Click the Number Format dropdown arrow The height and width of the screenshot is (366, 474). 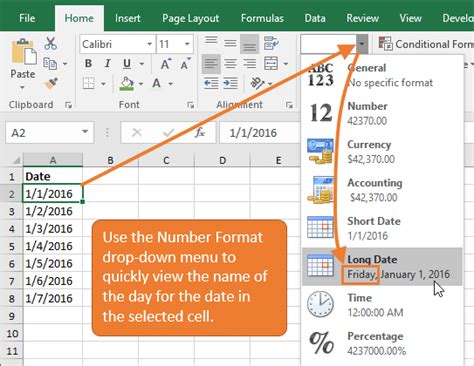pos(362,44)
